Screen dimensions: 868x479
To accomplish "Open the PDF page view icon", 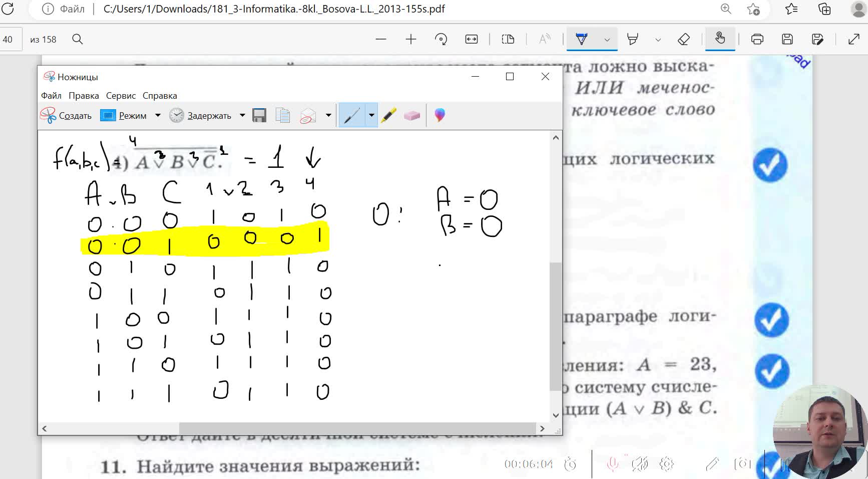I will pos(508,39).
